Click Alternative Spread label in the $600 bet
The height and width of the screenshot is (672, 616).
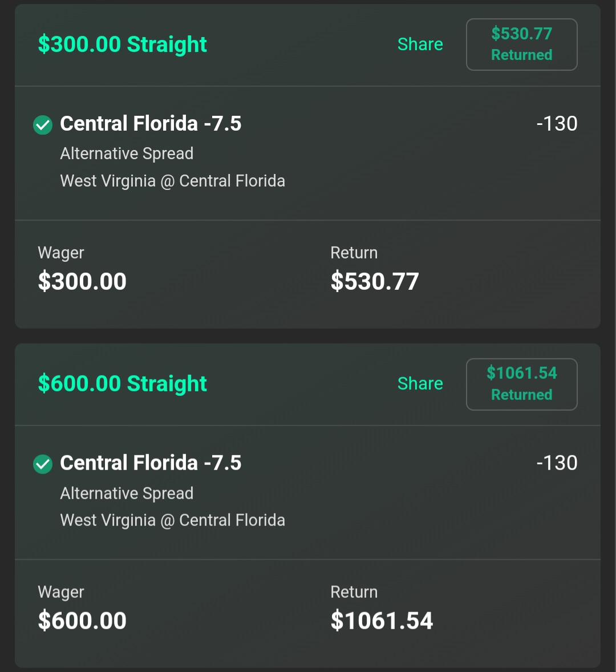coord(127,493)
